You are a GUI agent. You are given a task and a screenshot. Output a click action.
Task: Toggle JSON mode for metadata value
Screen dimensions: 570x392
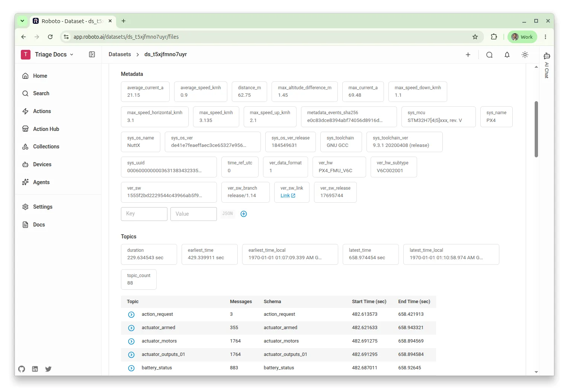[227, 213]
